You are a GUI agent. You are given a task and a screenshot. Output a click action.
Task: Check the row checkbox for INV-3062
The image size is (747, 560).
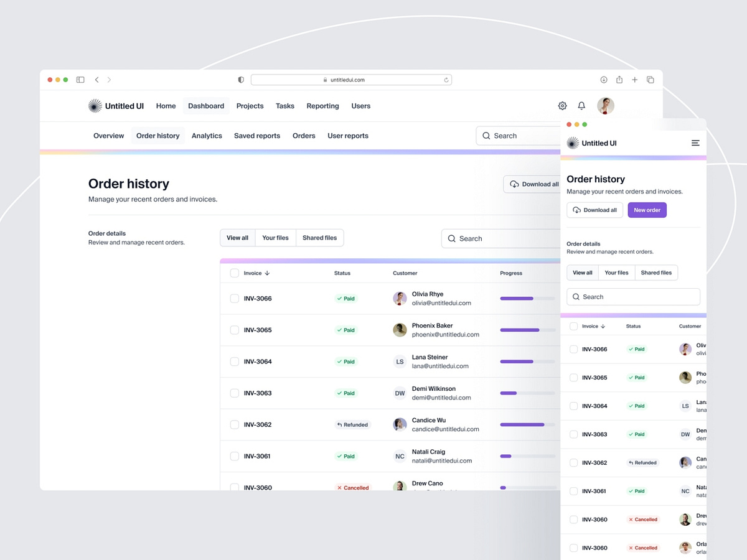234,424
